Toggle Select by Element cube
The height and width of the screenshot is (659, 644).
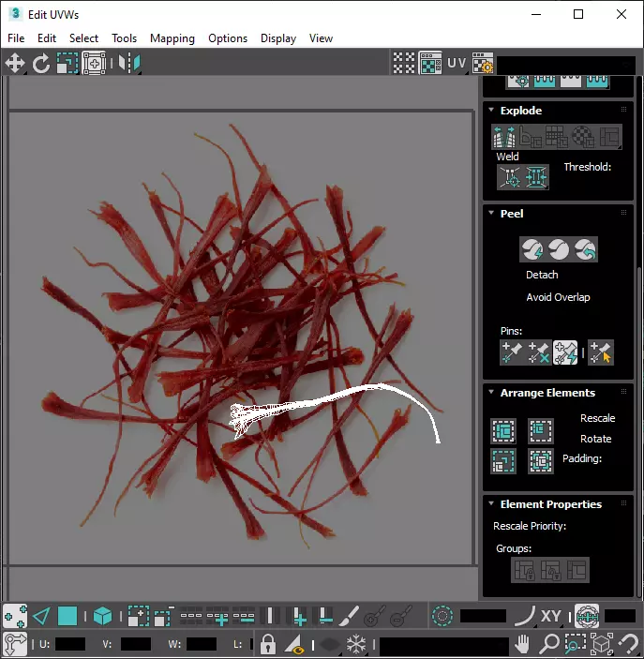[102, 617]
